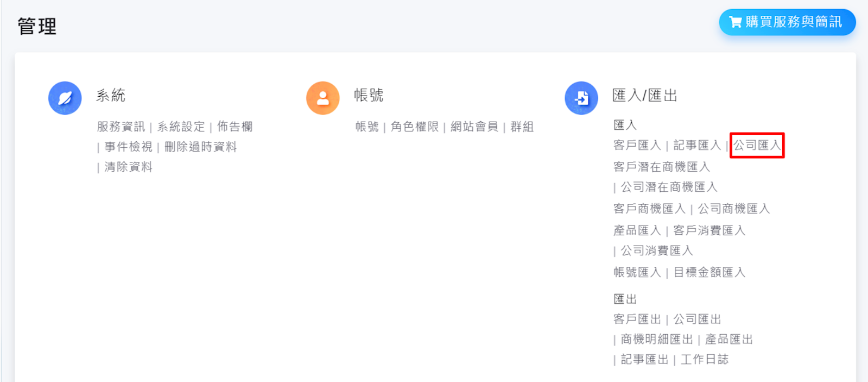Open 商機明細匯出 export link

coord(657,339)
